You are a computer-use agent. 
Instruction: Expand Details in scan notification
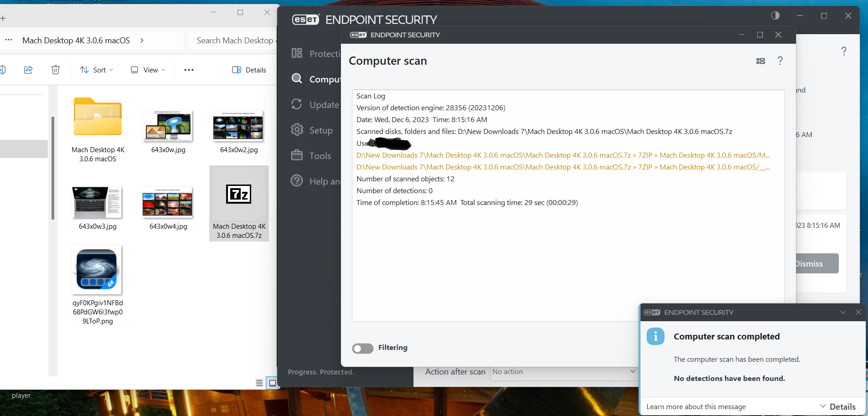coord(838,406)
